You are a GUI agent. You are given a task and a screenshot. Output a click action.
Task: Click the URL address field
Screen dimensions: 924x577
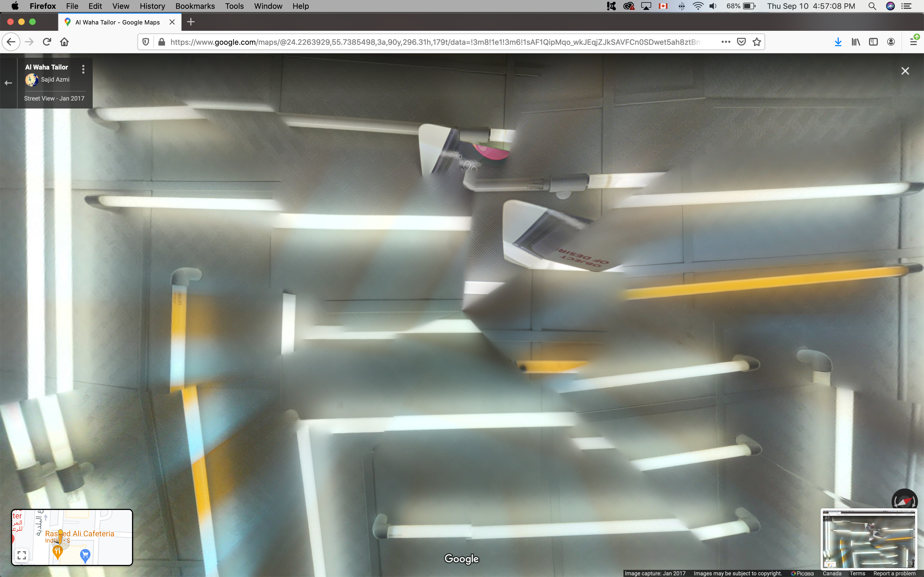coord(435,42)
